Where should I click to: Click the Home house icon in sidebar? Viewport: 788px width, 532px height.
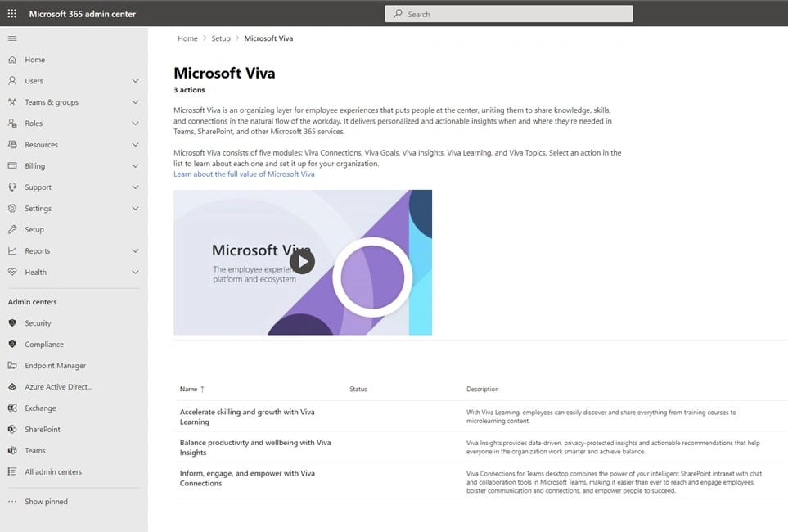pyautogui.click(x=12, y=60)
